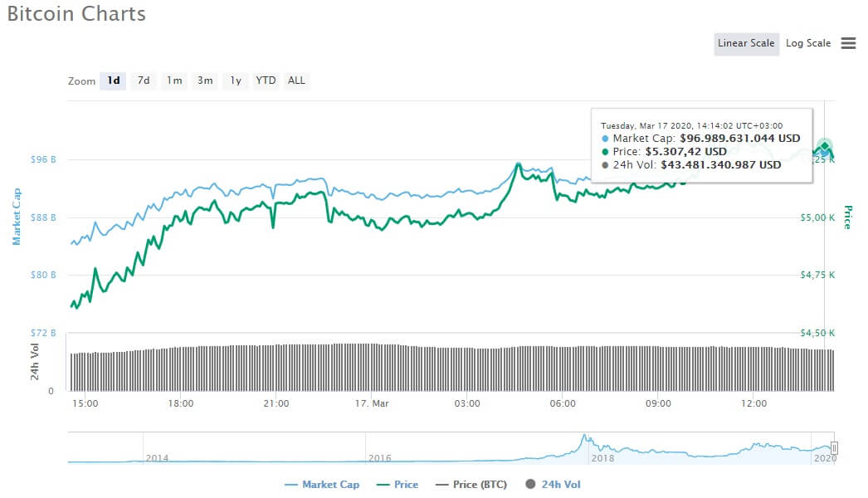Click the 2018 label in navigator
The image size is (868, 498).
coord(602,458)
